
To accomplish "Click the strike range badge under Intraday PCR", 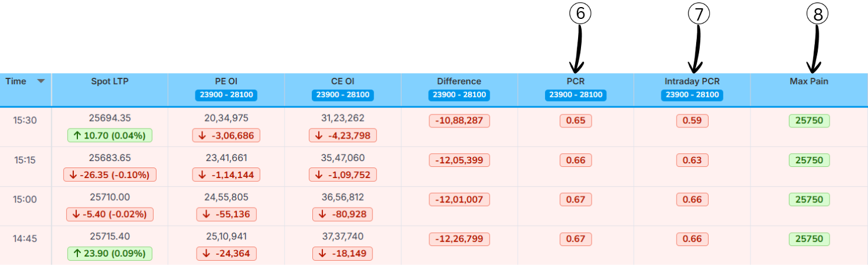I will (692, 95).
